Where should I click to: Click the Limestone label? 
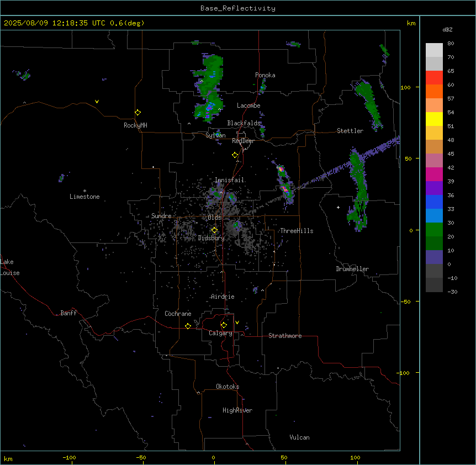tap(84, 197)
